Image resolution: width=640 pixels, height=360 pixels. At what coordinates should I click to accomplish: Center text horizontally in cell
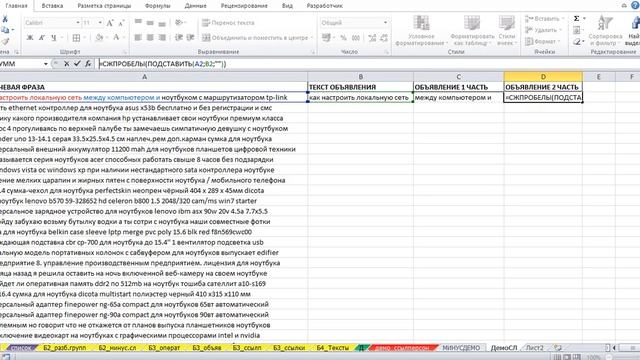click(150, 38)
